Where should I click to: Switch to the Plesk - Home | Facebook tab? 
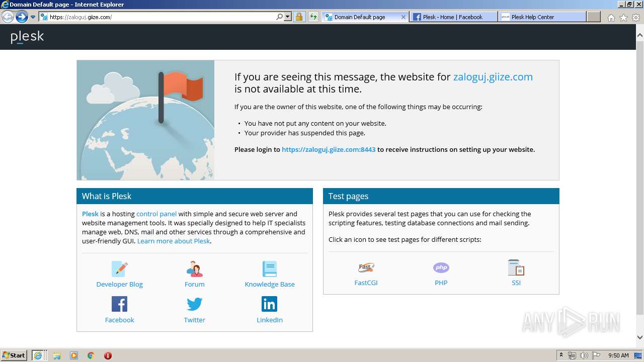pos(453,17)
